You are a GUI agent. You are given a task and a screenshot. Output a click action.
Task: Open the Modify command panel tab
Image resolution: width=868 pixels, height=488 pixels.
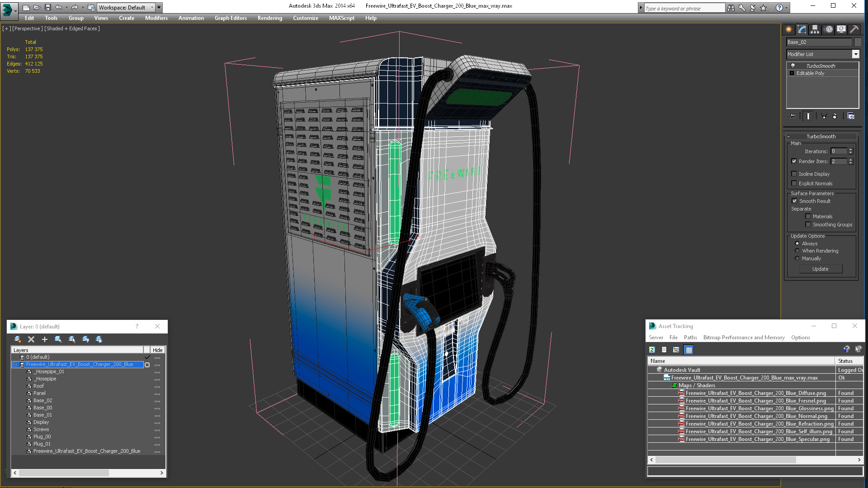click(x=802, y=29)
